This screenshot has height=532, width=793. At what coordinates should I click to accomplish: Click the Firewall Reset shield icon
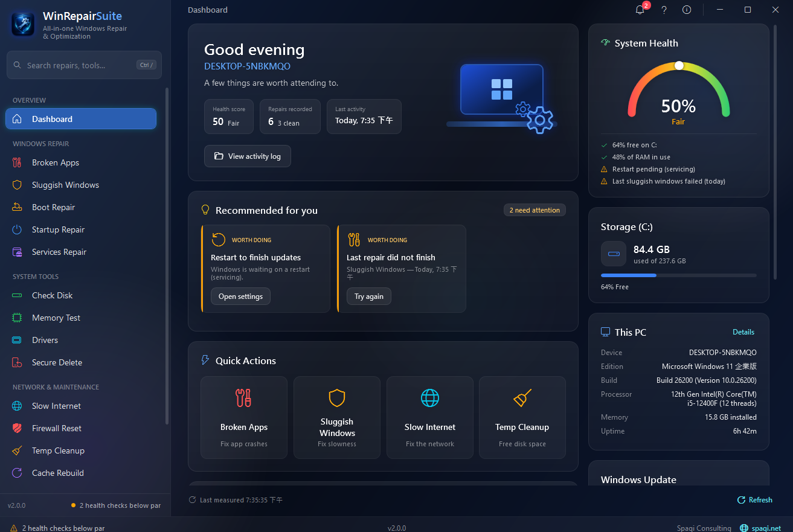18,428
